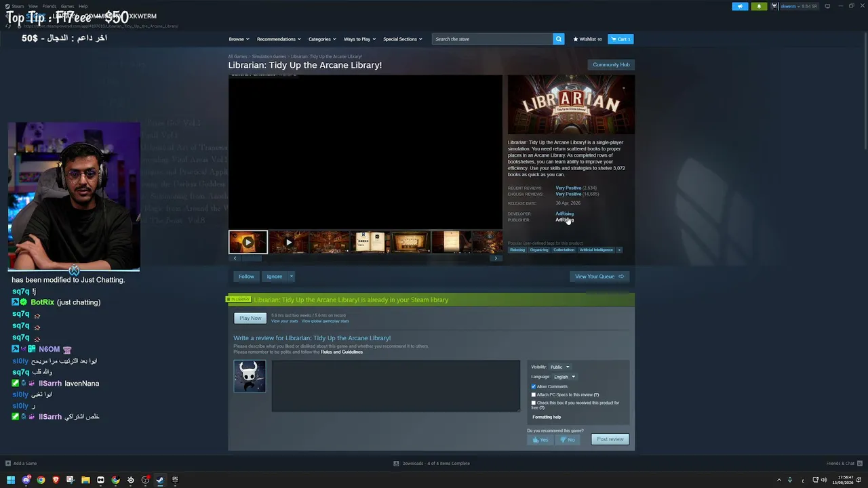Open the Categories dropdown
The height and width of the screenshot is (488, 868).
point(322,39)
